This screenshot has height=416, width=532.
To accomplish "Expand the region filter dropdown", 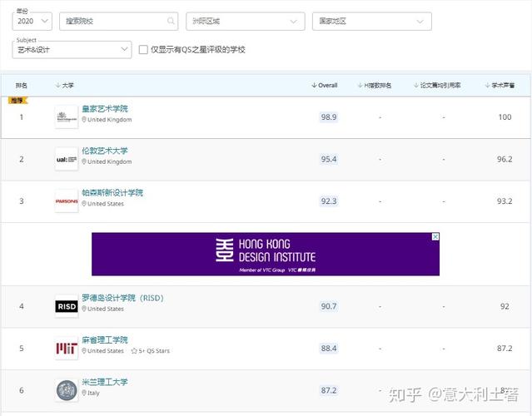I will pyautogui.click(x=246, y=21).
